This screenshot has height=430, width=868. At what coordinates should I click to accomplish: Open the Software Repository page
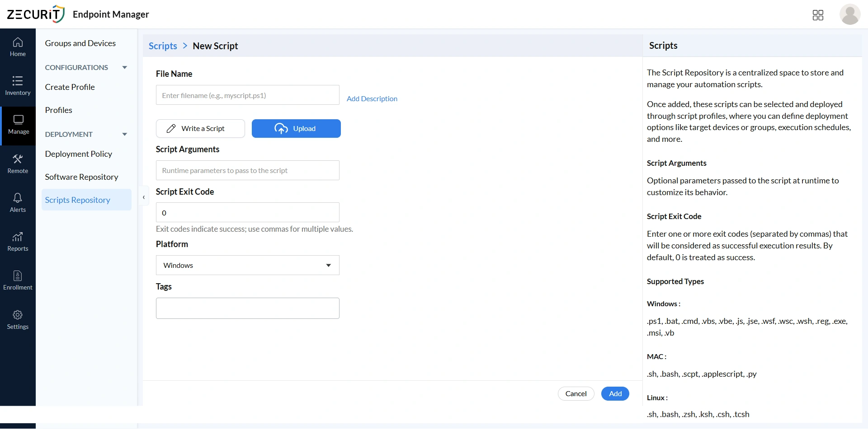tap(81, 177)
